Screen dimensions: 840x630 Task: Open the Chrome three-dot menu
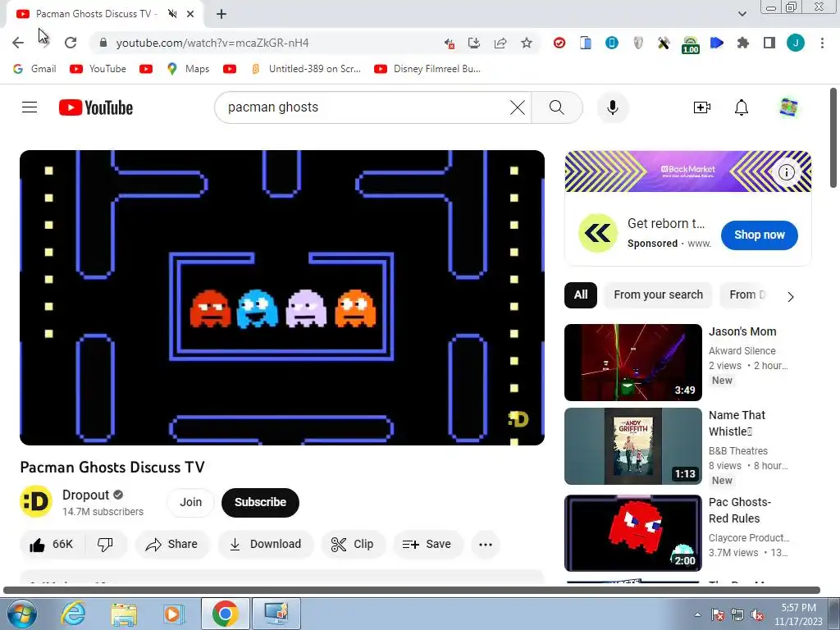click(x=822, y=43)
